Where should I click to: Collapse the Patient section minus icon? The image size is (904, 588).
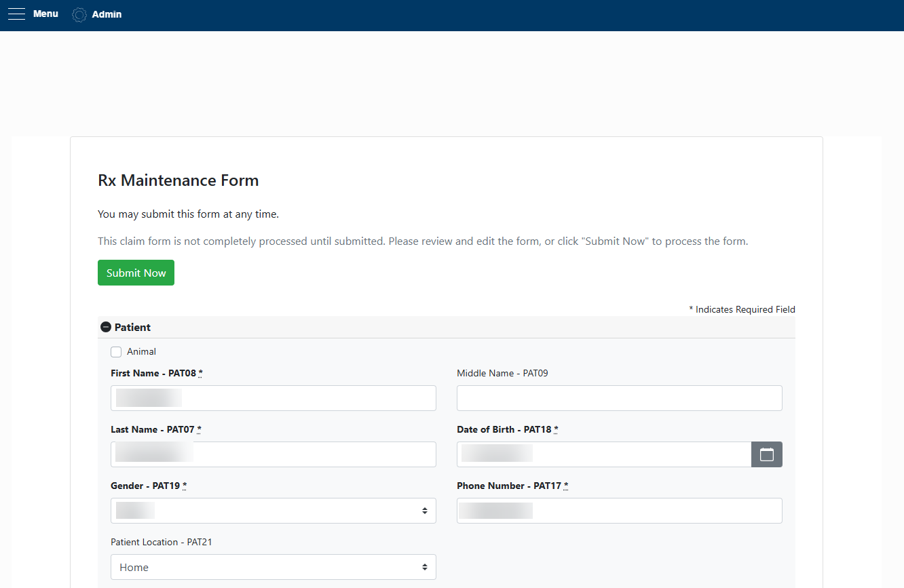[106, 328]
